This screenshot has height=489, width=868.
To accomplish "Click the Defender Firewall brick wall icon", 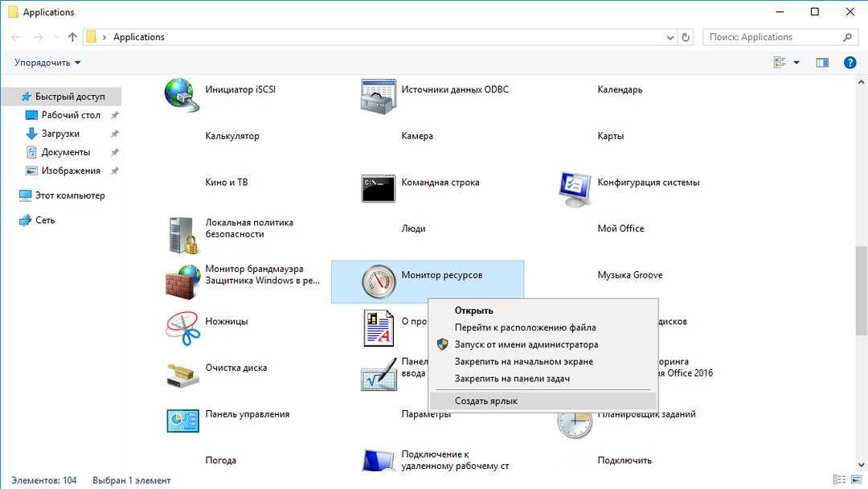I will [182, 281].
